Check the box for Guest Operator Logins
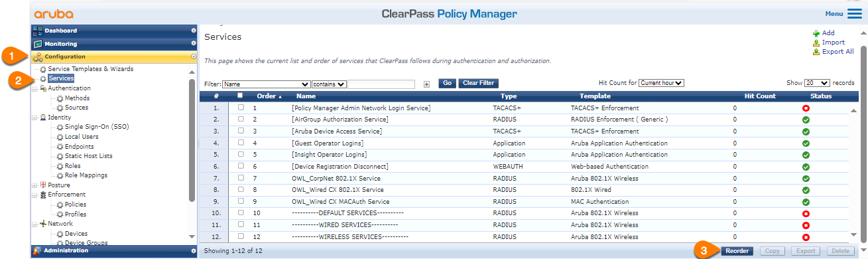The width and height of the screenshot is (868, 259). click(x=241, y=143)
